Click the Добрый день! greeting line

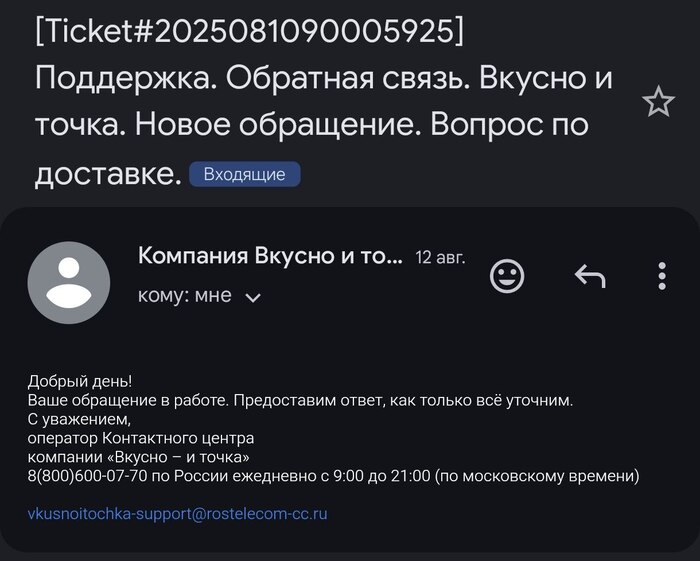point(79,381)
